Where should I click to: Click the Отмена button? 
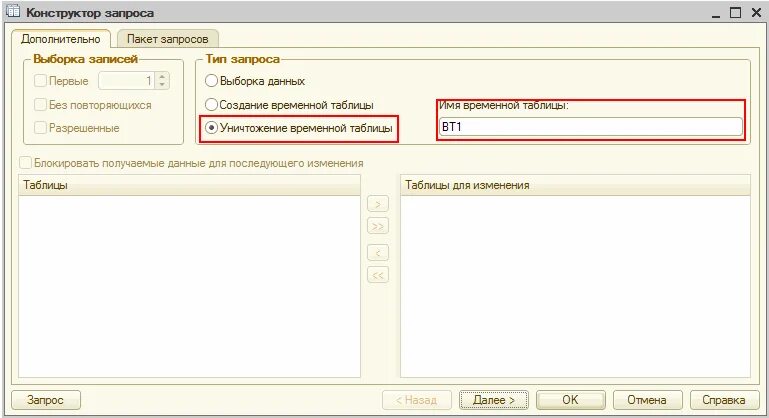click(647, 400)
